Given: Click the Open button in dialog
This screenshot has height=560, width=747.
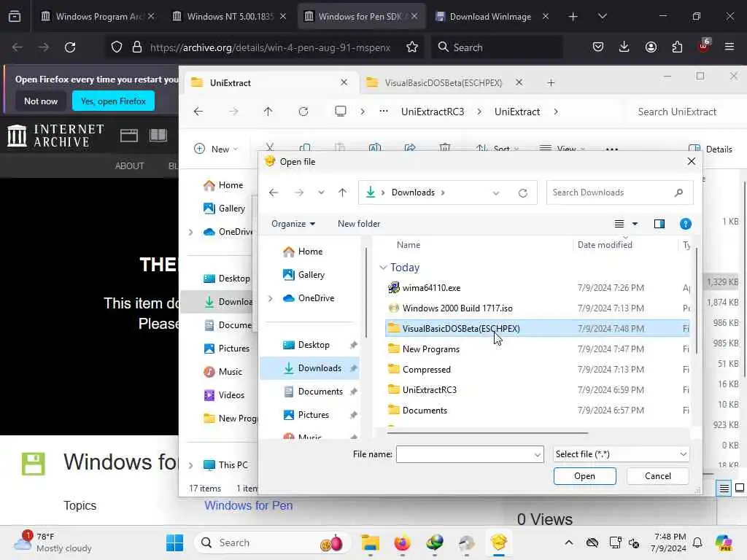Looking at the screenshot, I should pos(584,476).
